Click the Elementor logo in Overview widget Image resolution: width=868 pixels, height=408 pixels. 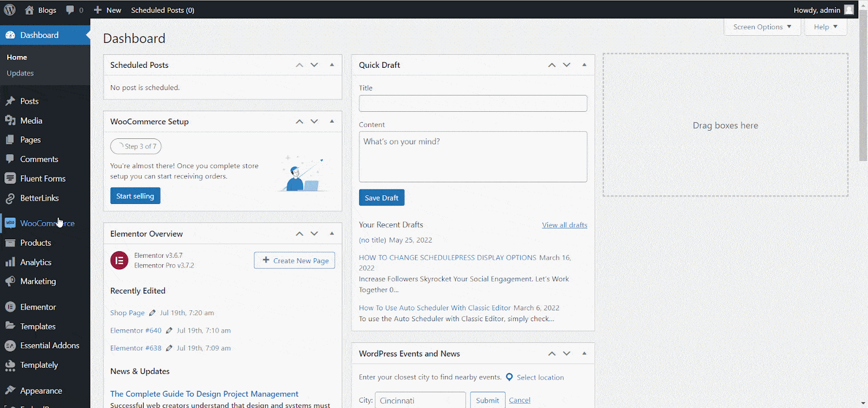coord(119,260)
